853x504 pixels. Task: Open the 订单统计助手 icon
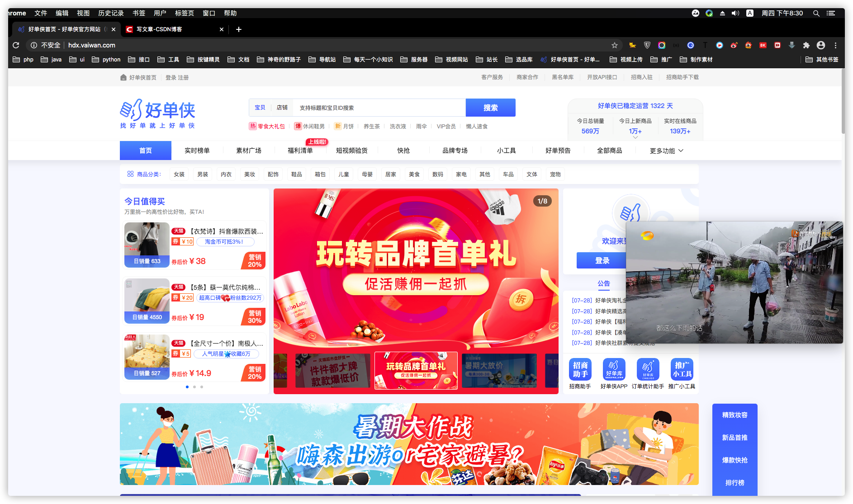pyautogui.click(x=648, y=370)
